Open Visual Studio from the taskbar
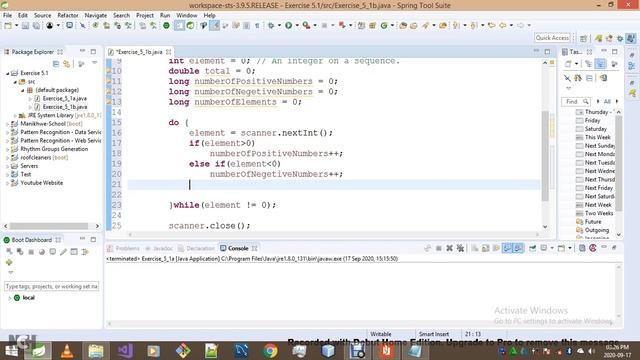The image size is (640, 360). [x=125, y=351]
